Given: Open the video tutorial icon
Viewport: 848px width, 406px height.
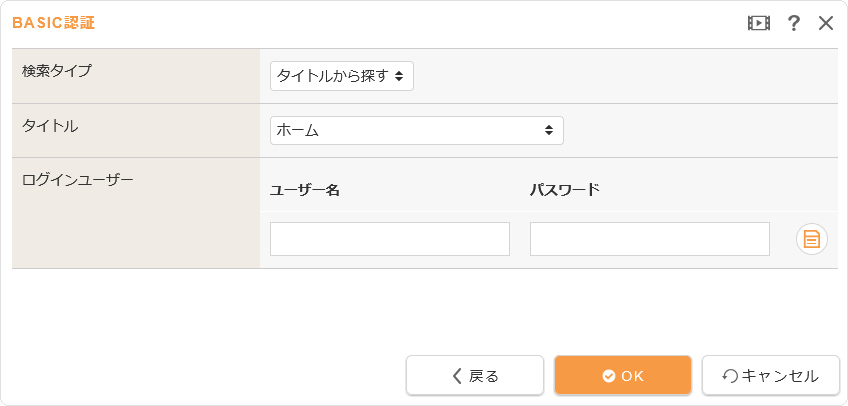Looking at the screenshot, I should tap(759, 23).
